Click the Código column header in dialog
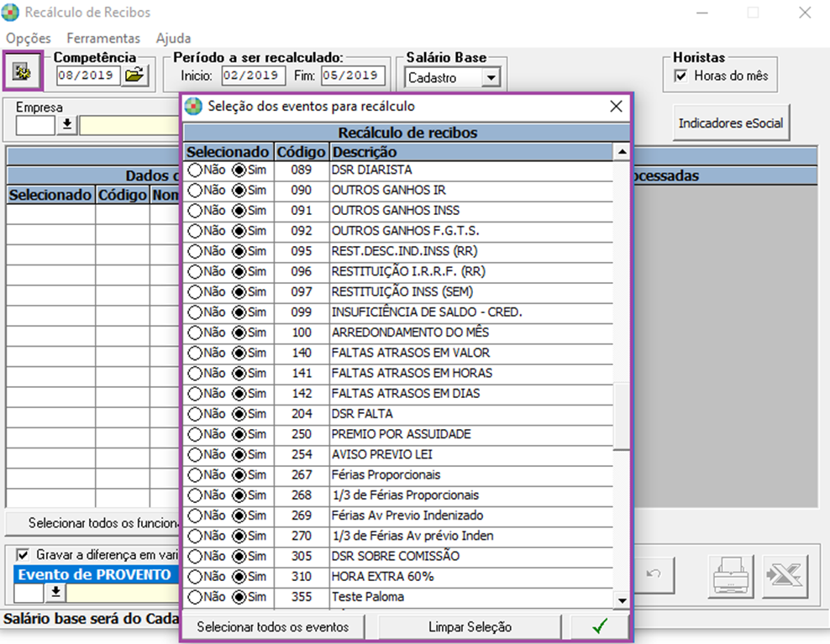 coord(302,152)
